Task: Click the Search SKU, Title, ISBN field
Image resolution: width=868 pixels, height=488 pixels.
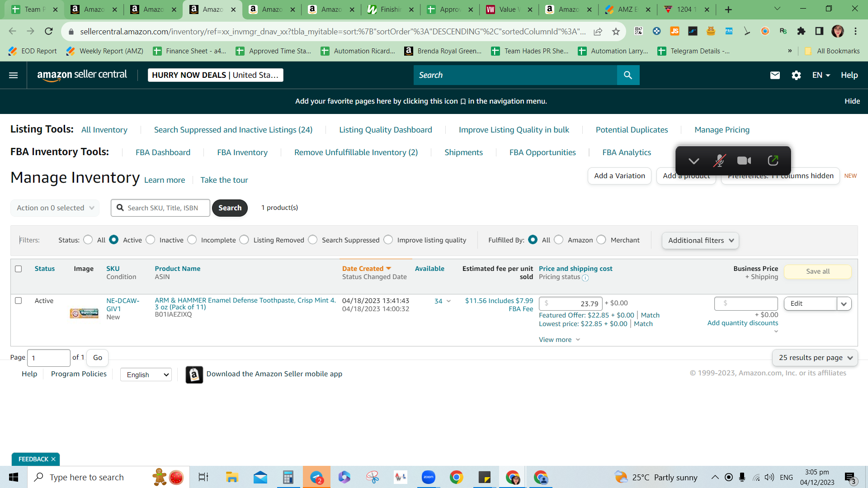Action: tap(160, 208)
